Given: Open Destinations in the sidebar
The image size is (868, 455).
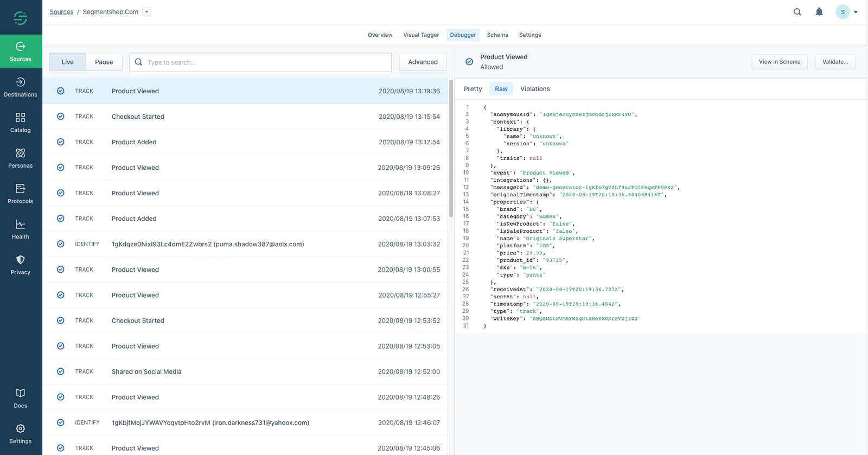Looking at the screenshot, I should coord(21,87).
